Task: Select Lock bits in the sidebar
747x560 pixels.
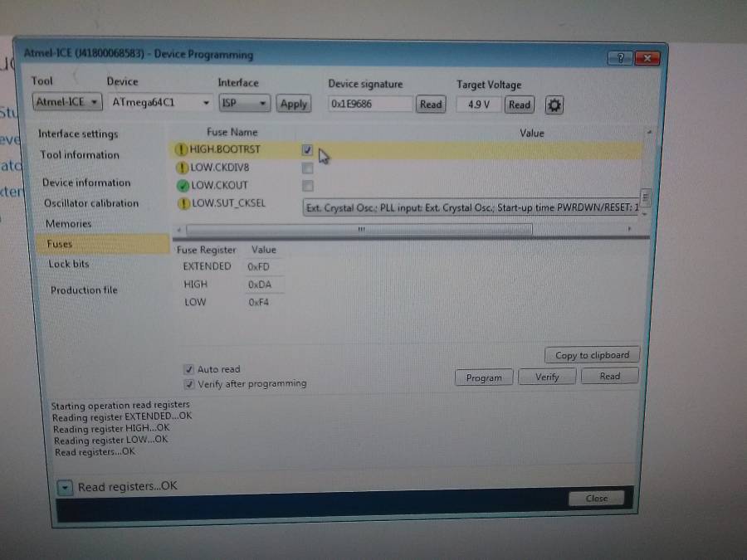Action: pos(69,264)
